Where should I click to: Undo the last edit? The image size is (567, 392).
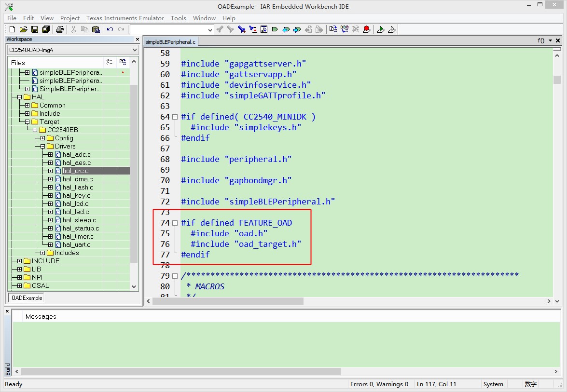pyautogui.click(x=110, y=29)
